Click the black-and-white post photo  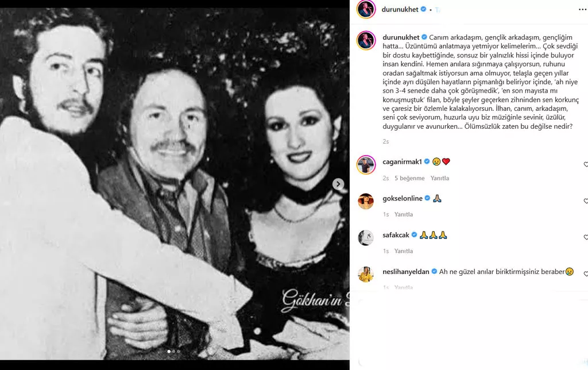pos(175,184)
